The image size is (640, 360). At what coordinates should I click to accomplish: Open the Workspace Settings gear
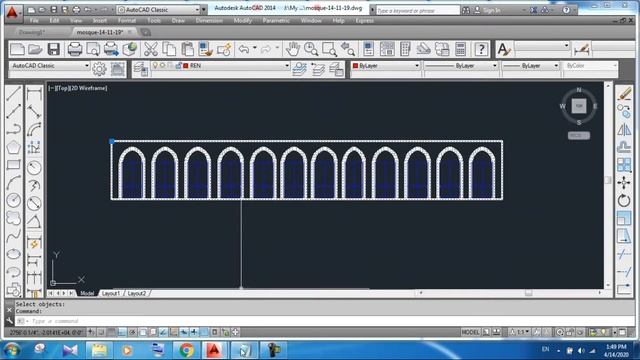99,69
